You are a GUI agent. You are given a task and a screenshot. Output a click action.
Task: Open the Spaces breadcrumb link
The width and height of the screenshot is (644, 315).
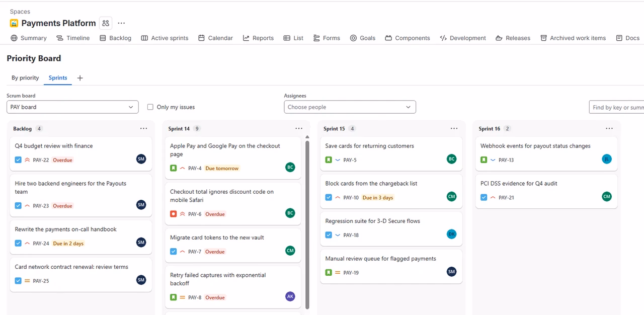click(x=20, y=12)
